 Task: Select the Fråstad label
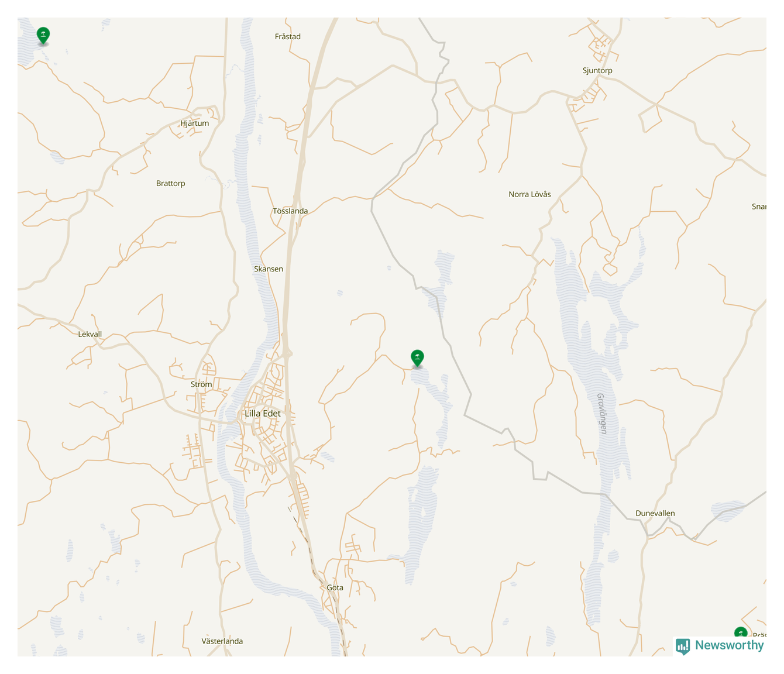(288, 36)
